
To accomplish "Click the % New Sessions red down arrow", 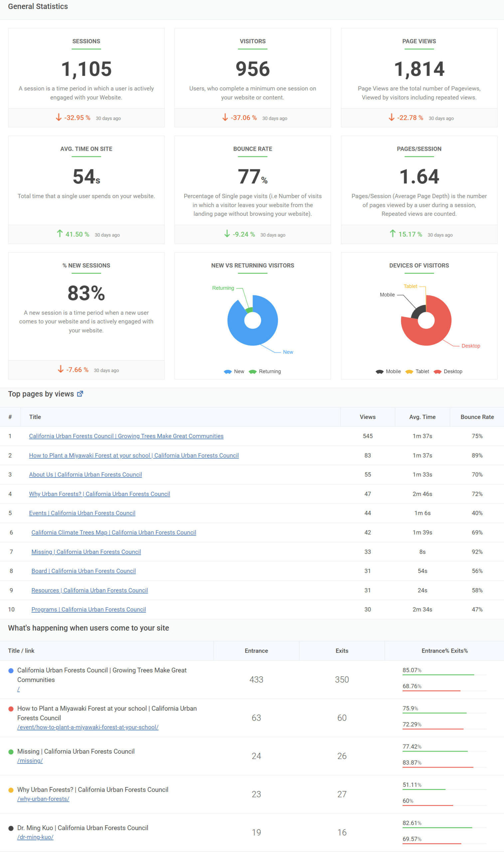I will 61,369.
